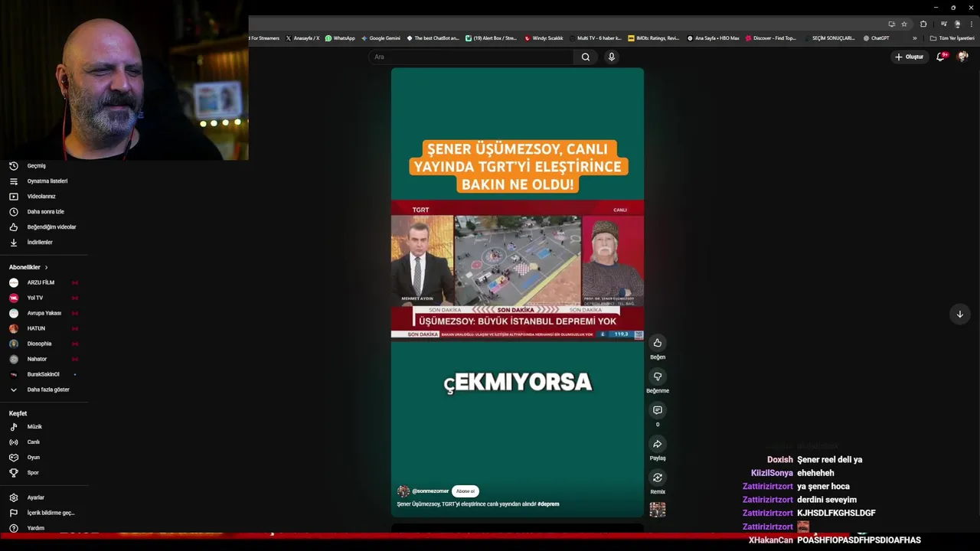Open İçerik bildirme geçmişi item
Image resolution: width=980 pixels, height=551 pixels.
point(51,513)
